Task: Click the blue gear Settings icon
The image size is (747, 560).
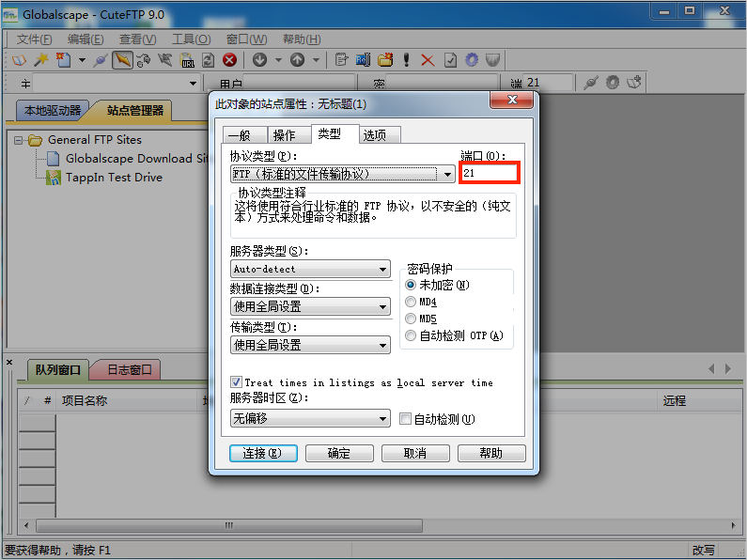Action: click(472, 60)
